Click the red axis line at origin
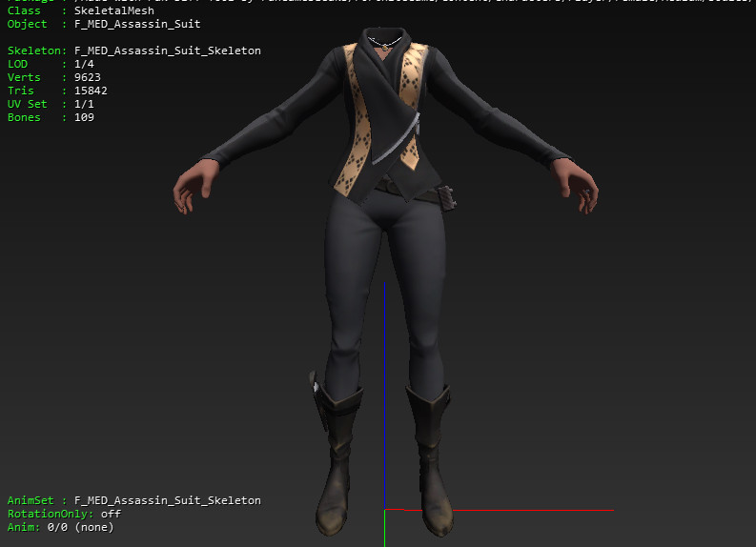 click(x=394, y=510)
